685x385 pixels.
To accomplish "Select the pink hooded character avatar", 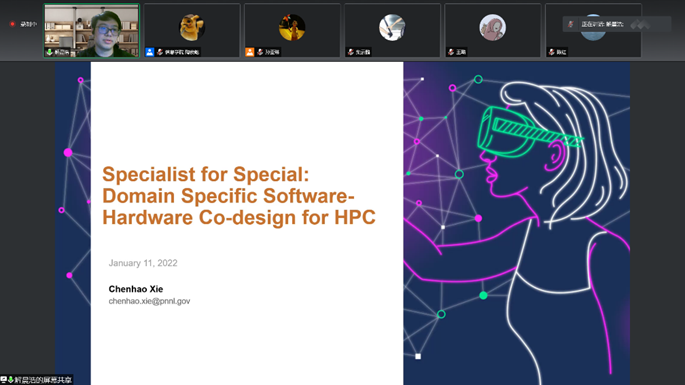I will coord(492,27).
